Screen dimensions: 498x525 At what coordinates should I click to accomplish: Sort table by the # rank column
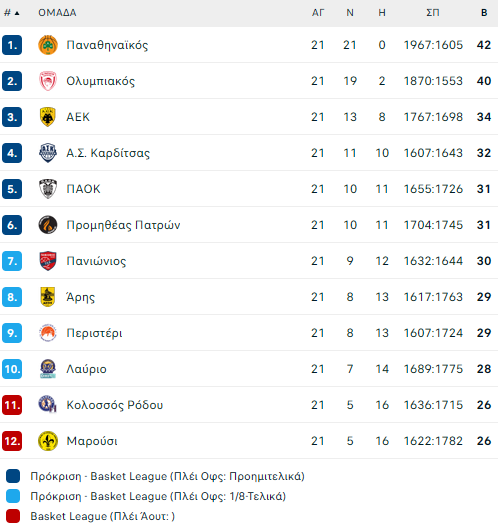tap(11, 13)
